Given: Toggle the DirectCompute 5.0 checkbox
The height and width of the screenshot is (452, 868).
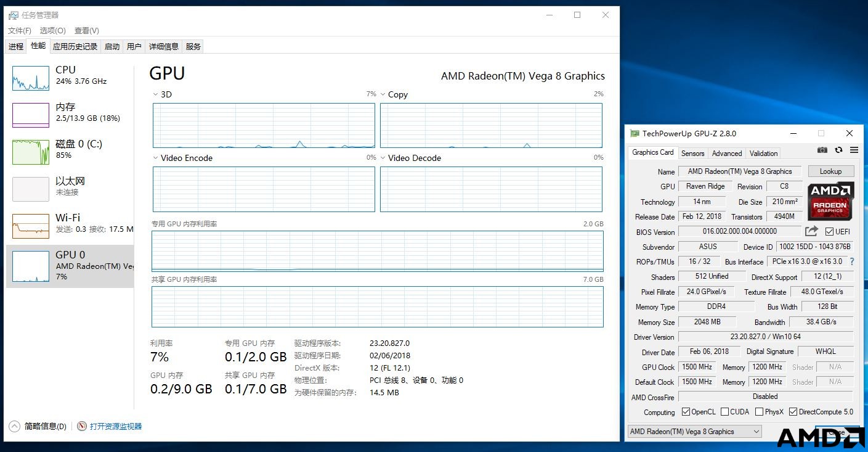Looking at the screenshot, I should 793,412.
